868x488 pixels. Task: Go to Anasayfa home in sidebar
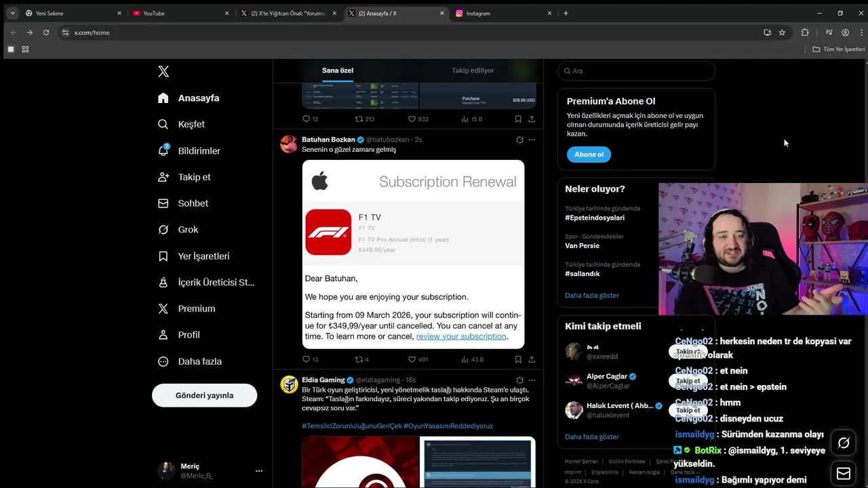189,98
